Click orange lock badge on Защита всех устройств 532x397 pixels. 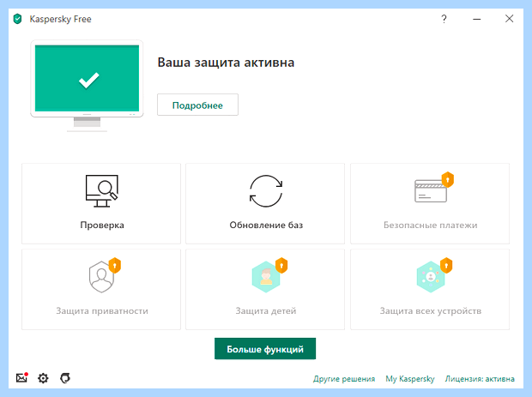pos(446,266)
